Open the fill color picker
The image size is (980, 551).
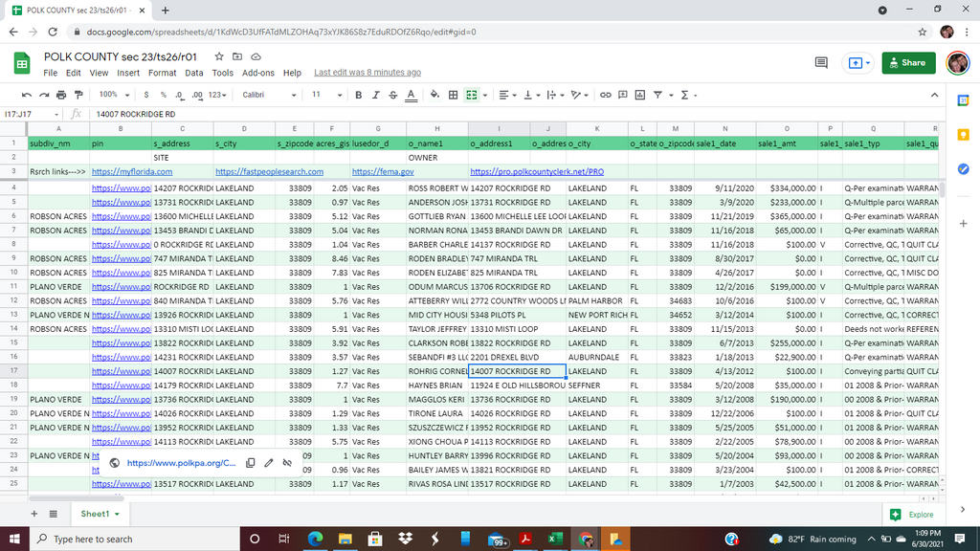coord(434,95)
